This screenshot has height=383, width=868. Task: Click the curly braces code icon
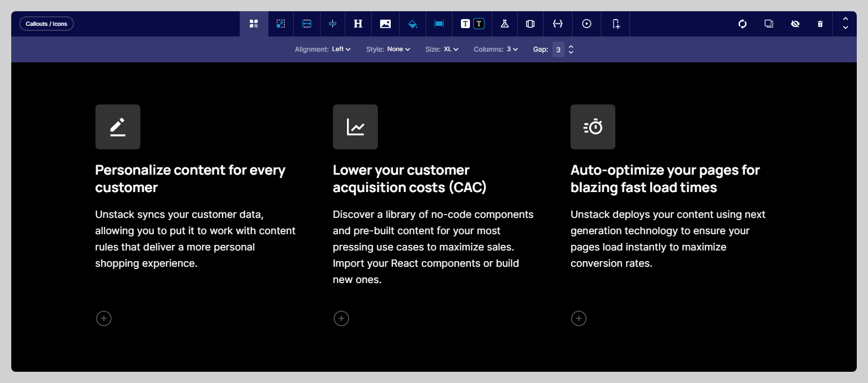[558, 24]
